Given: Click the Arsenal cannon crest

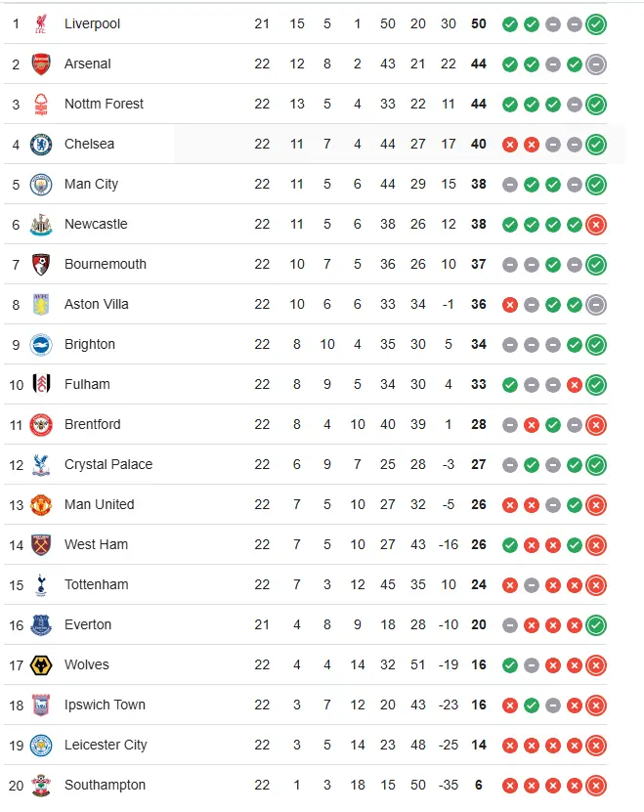Looking at the screenshot, I should click(x=41, y=64).
